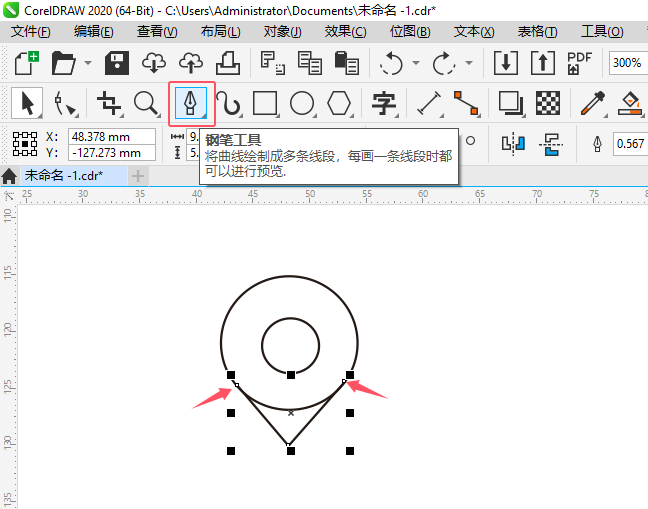Export file up-arrow icon
648x509 pixels.
point(543,63)
